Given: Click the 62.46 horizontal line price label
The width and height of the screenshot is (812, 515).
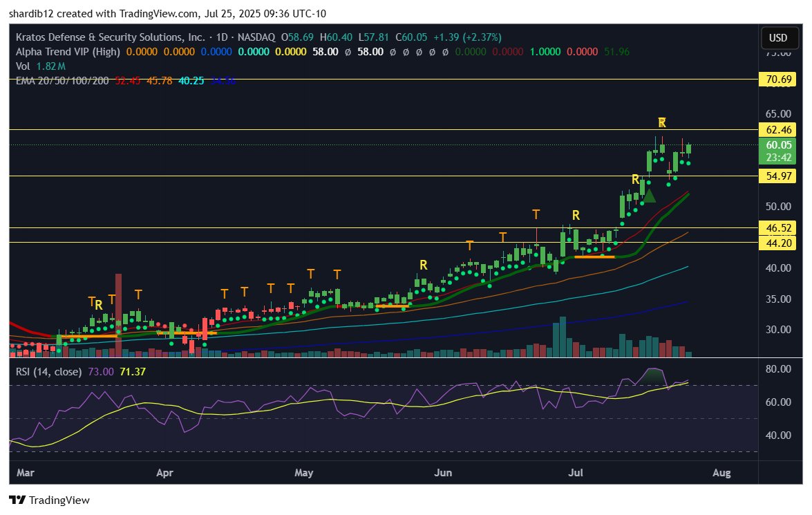Looking at the screenshot, I should [x=778, y=129].
